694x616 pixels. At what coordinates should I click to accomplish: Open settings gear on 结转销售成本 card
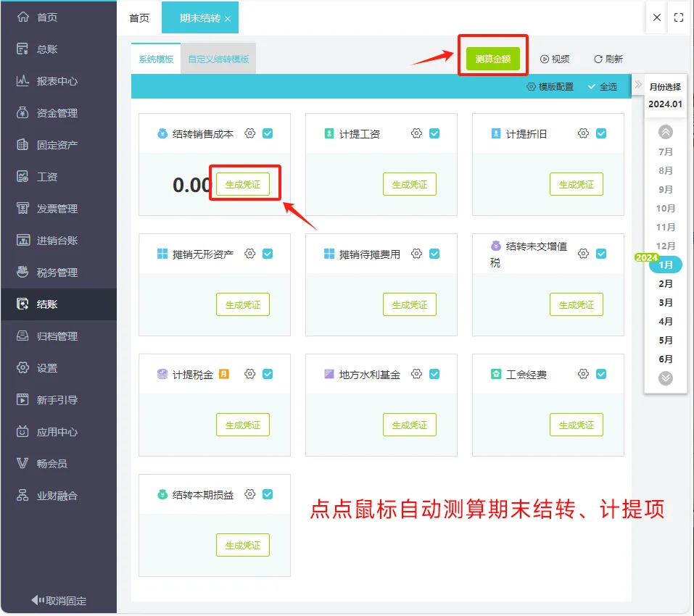tap(249, 133)
